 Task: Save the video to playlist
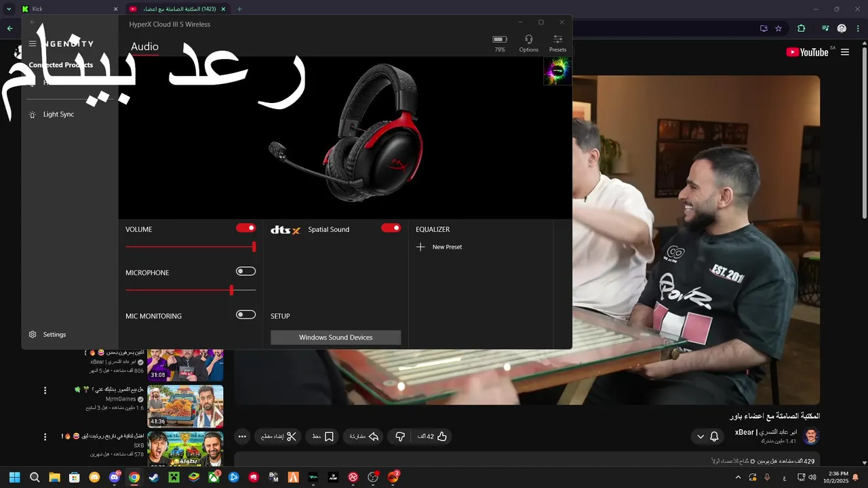323,436
